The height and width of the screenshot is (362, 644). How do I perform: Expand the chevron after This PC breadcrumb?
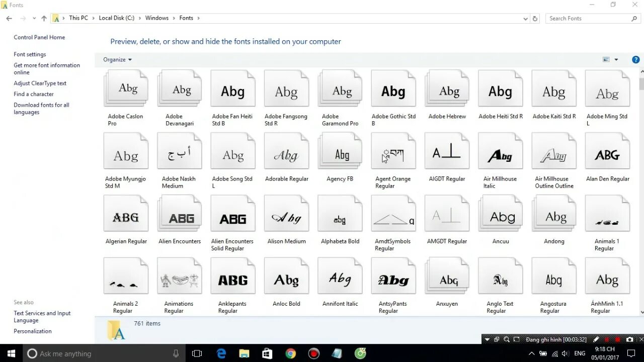pyautogui.click(x=93, y=18)
